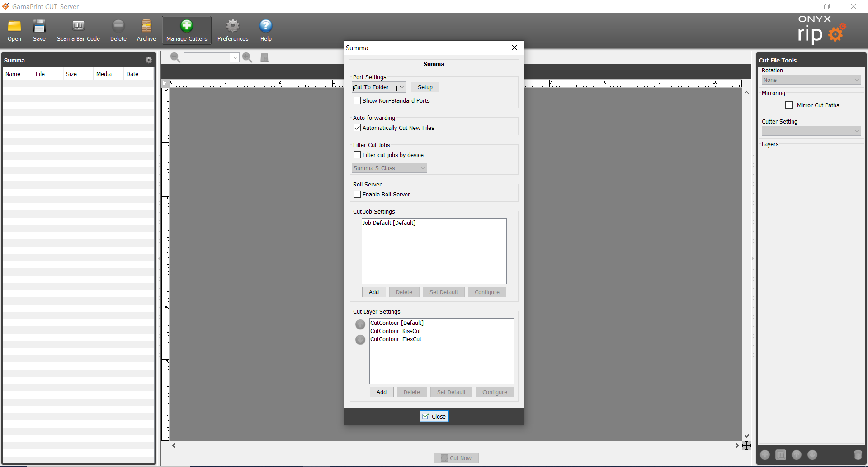Click Set Default under Cut Job Settings
The width and height of the screenshot is (868, 467).
pyautogui.click(x=443, y=292)
